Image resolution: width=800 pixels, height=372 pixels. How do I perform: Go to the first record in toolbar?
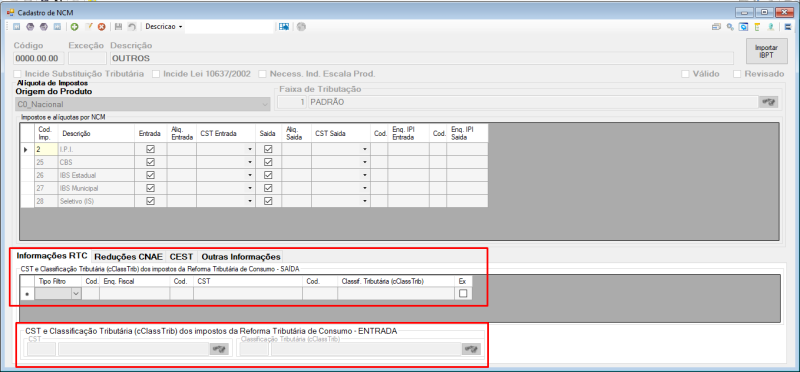click(16, 27)
